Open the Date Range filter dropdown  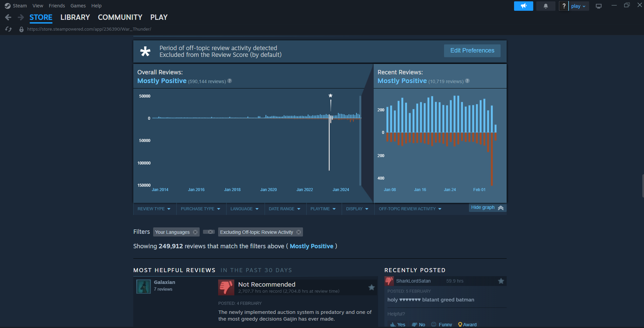point(284,209)
